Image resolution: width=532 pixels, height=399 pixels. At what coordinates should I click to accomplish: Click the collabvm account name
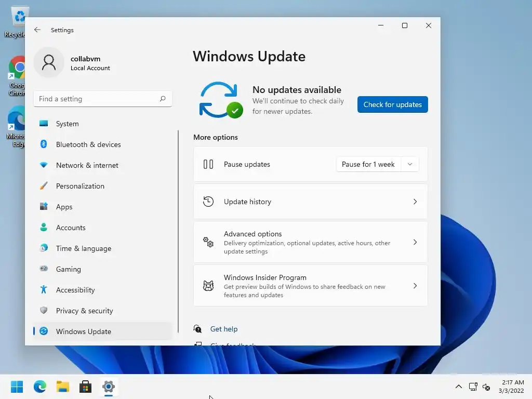(86, 59)
